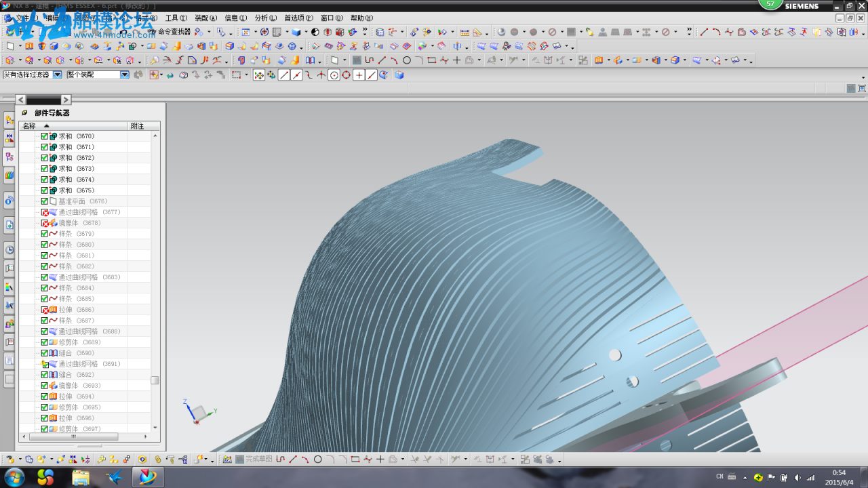Enable suppressed 拉伸 (3686) checkbox
The image size is (868, 488).
[45, 310]
